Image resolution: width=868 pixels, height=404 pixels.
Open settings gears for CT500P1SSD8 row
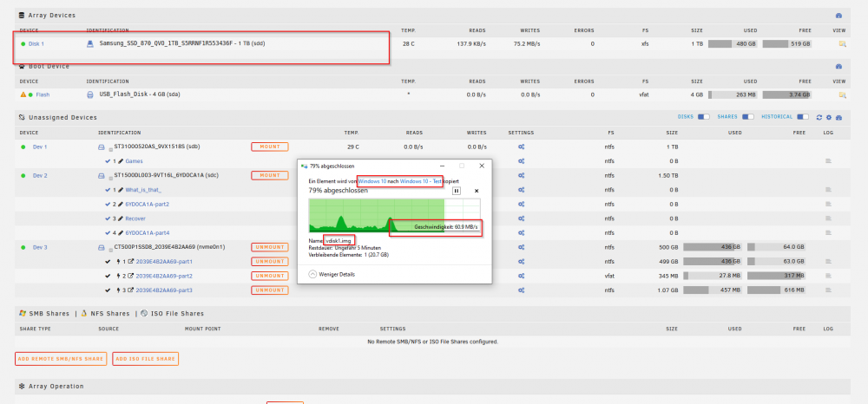[521, 247]
